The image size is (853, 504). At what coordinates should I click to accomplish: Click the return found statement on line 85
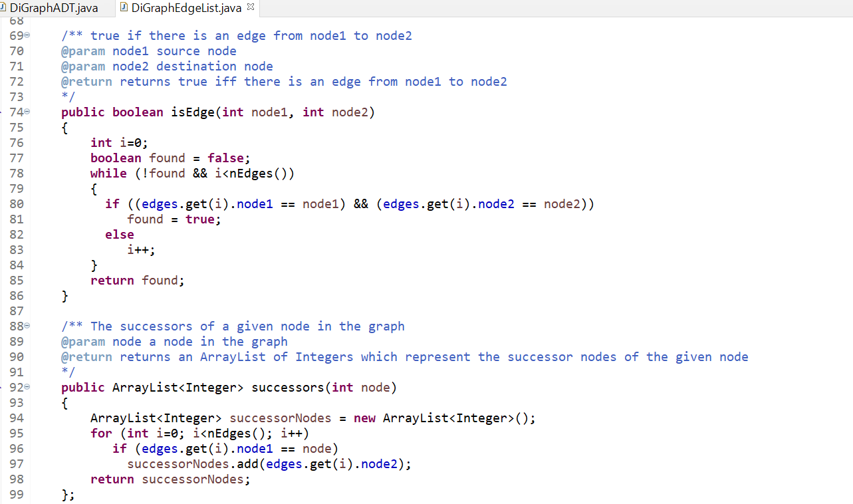(x=136, y=280)
